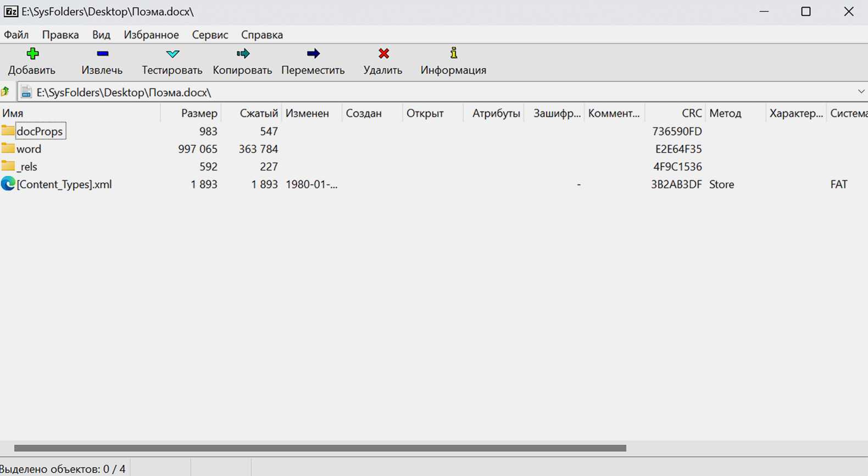Image resolution: width=868 pixels, height=476 pixels.
Task: Click the green plus Add icon
Action: [x=32, y=53]
